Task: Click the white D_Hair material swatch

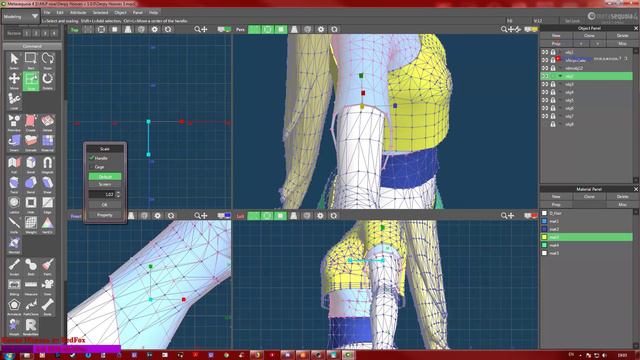Action: tap(544, 213)
